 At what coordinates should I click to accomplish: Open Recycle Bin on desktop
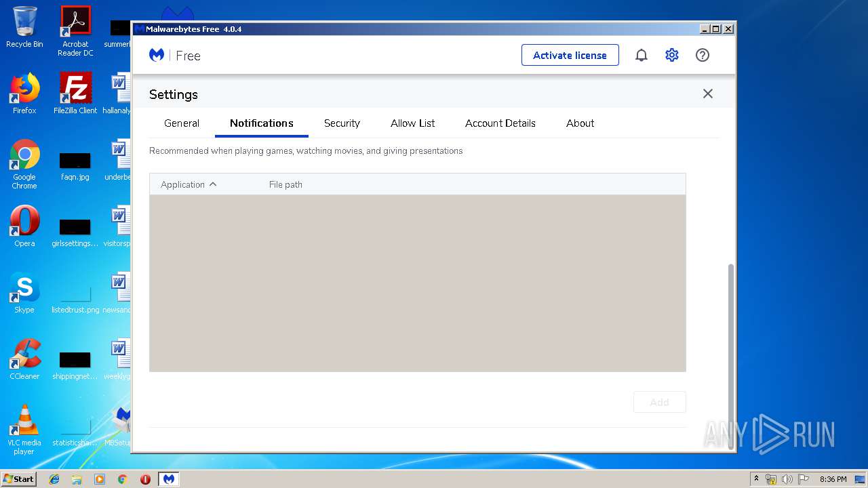click(x=24, y=27)
